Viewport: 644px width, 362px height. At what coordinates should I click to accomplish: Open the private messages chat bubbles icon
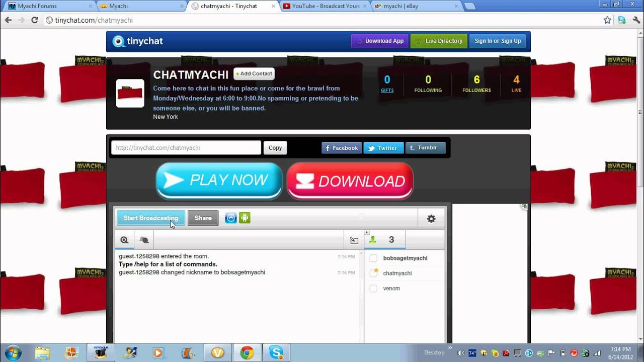(144, 240)
